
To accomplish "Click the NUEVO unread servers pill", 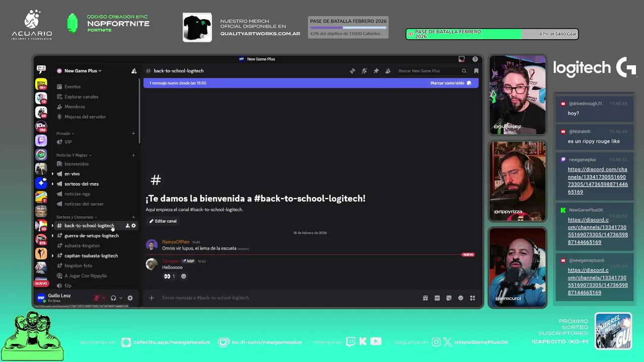I will 41,284.
